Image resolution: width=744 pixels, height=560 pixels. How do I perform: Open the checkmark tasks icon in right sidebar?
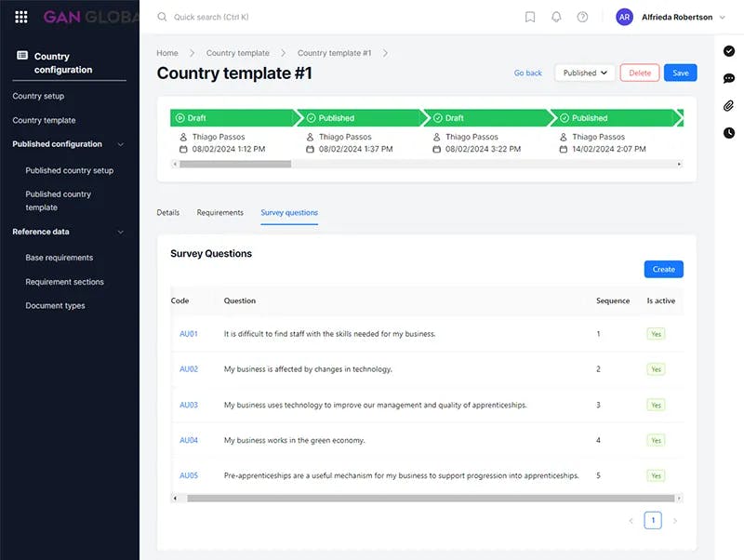[x=729, y=51]
